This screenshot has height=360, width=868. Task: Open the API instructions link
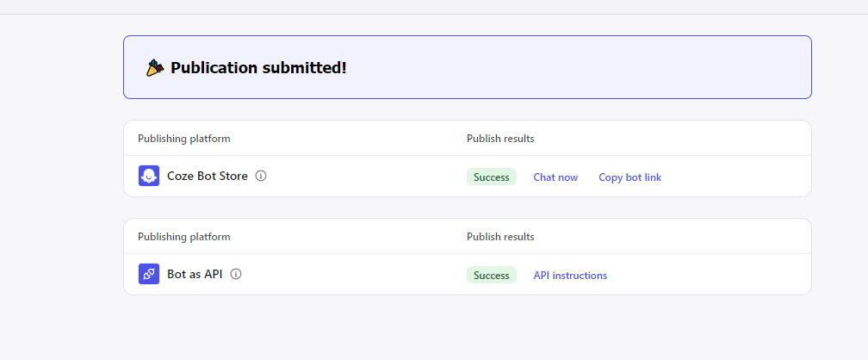(x=570, y=276)
